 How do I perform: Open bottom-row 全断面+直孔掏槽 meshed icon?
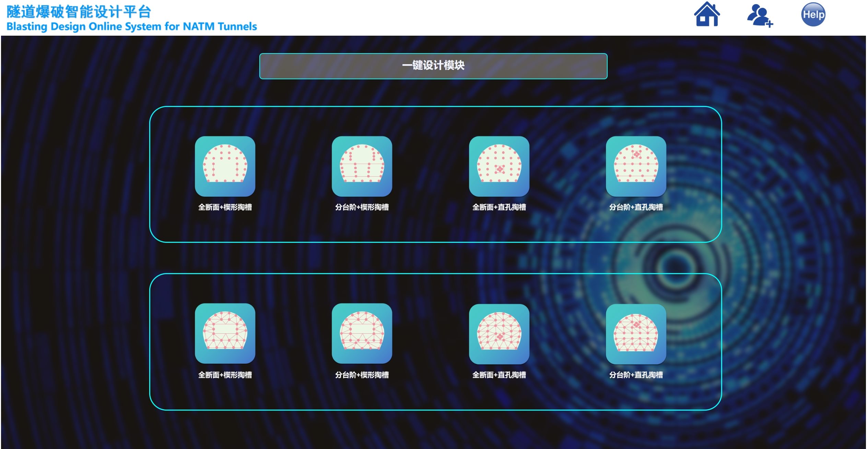[x=499, y=334]
